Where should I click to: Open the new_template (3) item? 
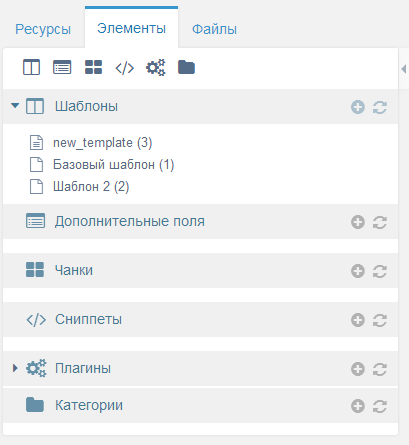pos(103,143)
